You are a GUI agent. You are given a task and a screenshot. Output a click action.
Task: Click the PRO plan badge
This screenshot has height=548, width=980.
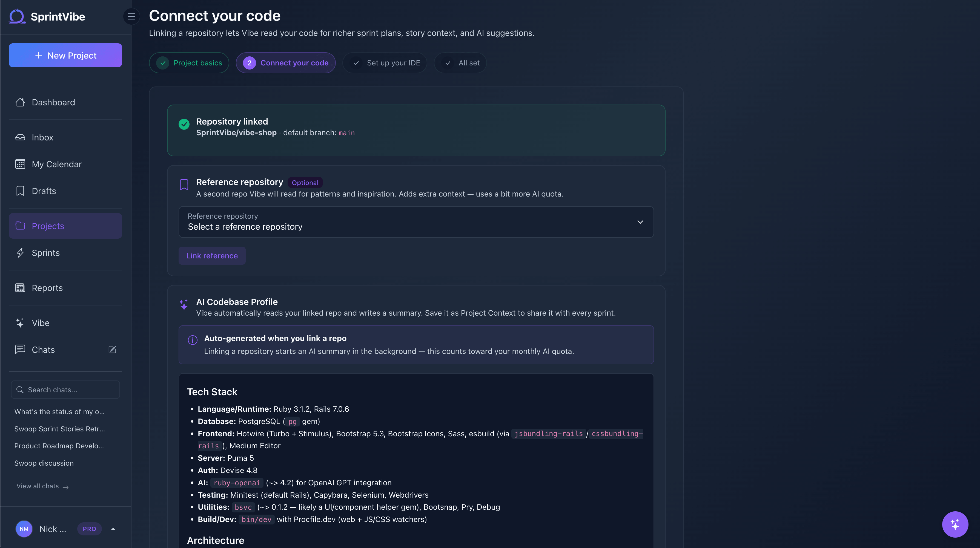pos(89,529)
